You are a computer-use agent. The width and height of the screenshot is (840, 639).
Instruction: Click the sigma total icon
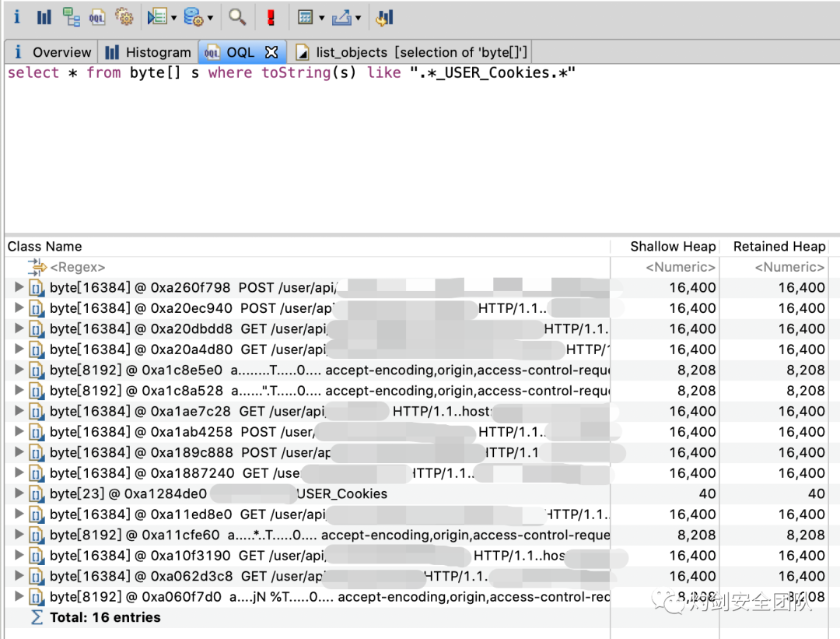point(37,617)
